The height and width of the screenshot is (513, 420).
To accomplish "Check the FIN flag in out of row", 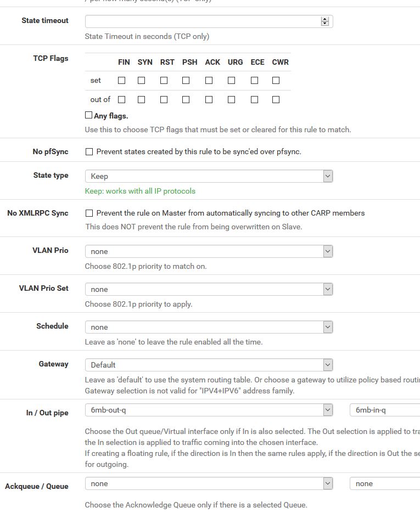I will (121, 99).
